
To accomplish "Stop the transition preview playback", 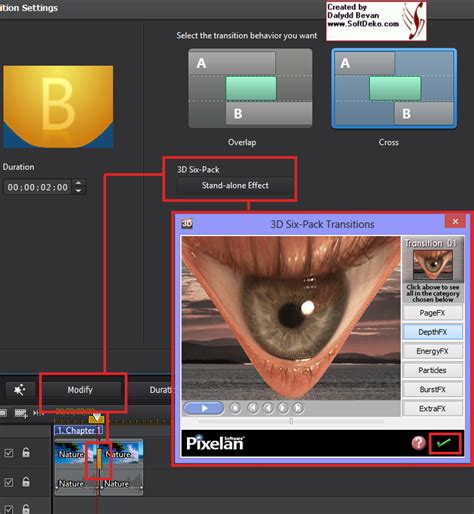I will coord(235,408).
